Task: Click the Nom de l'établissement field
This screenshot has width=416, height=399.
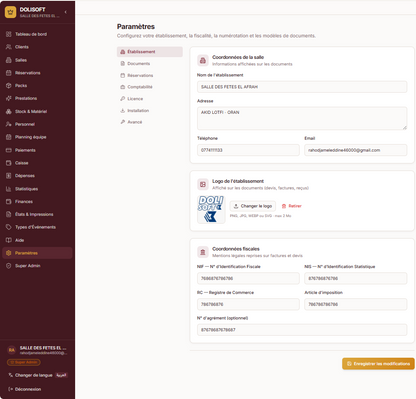Action: (x=302, y=87)
